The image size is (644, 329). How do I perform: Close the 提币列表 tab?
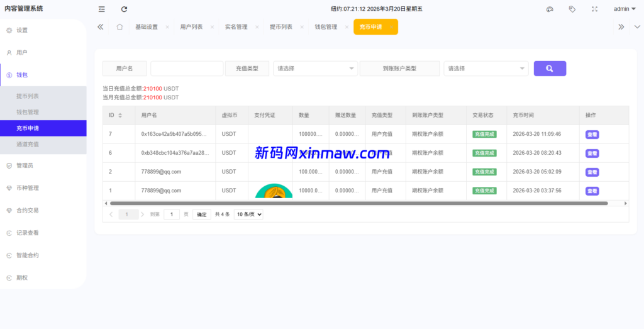point(301,27)
